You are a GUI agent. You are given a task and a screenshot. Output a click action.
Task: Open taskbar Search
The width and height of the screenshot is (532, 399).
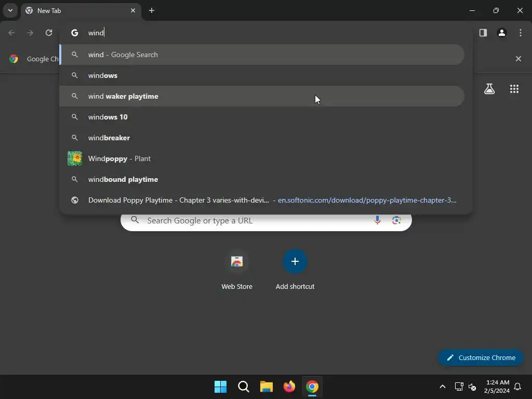(244, 387)
